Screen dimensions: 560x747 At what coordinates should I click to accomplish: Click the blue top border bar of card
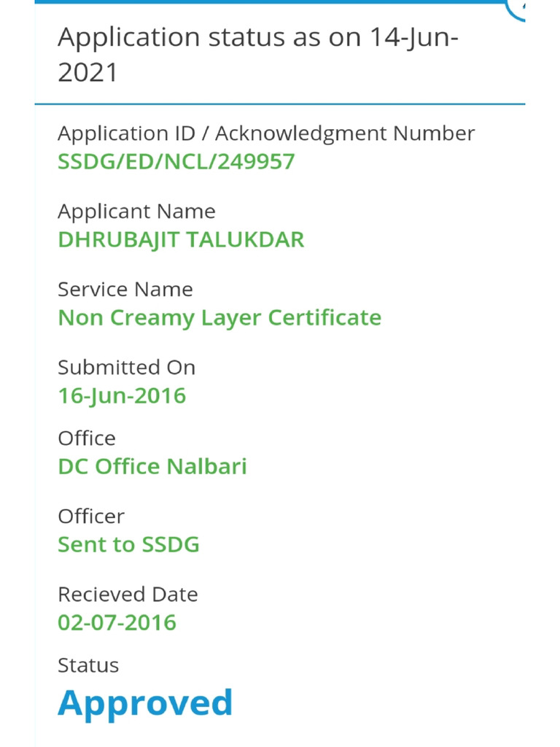pyautogui.click(x=270, y=2)
